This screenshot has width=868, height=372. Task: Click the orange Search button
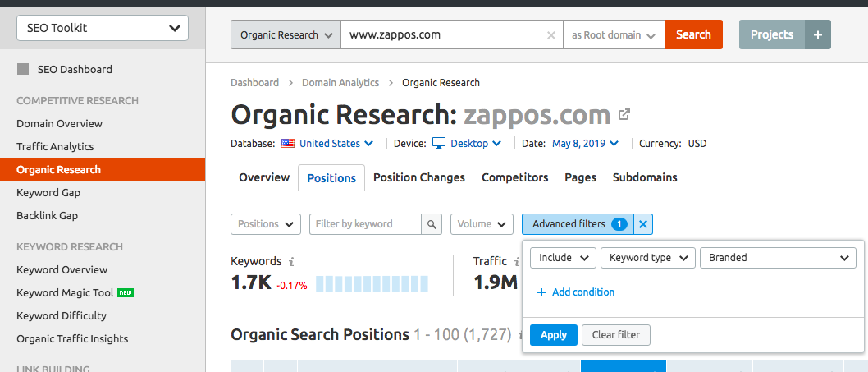coord(693,34)
